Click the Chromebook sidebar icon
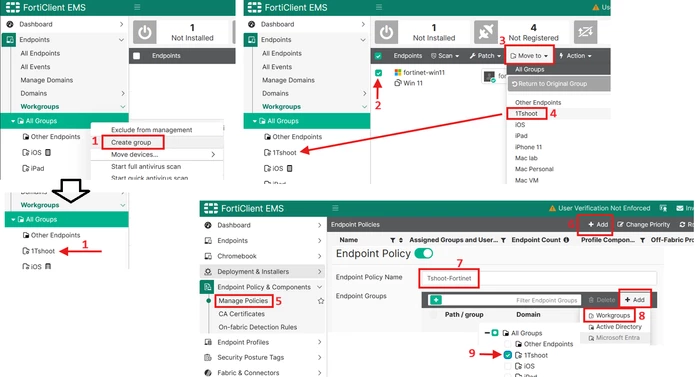 (x=208, y=256)
